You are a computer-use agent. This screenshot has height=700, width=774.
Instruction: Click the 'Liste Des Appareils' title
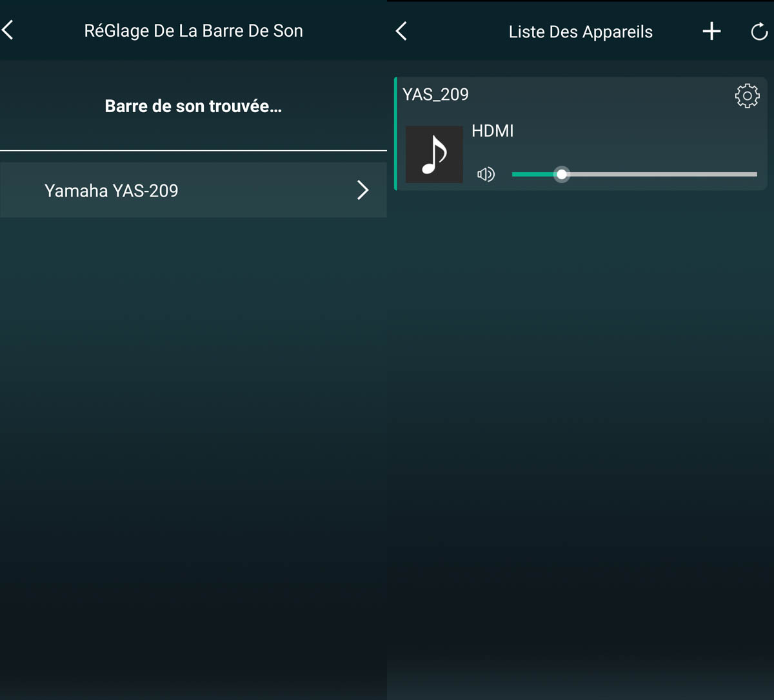click(580, 32)
